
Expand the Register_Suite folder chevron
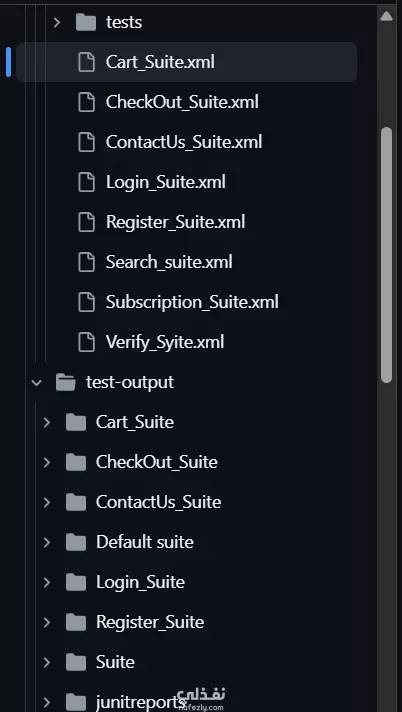pyautogui.click(x=47, y=622)
